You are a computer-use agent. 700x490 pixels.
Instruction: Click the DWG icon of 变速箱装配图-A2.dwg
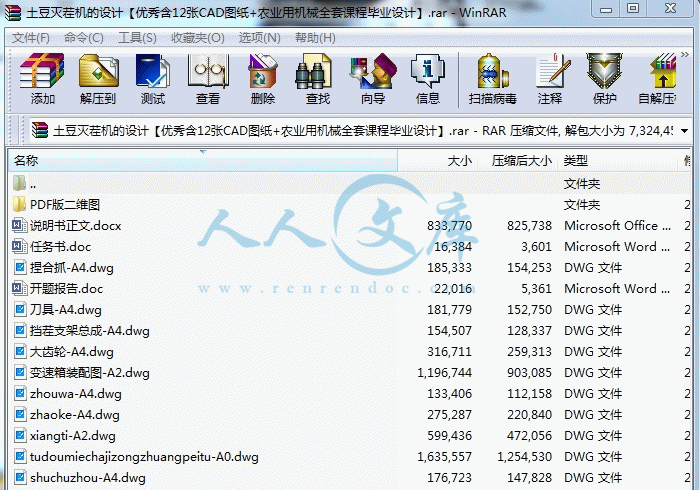tap(19, 372)
